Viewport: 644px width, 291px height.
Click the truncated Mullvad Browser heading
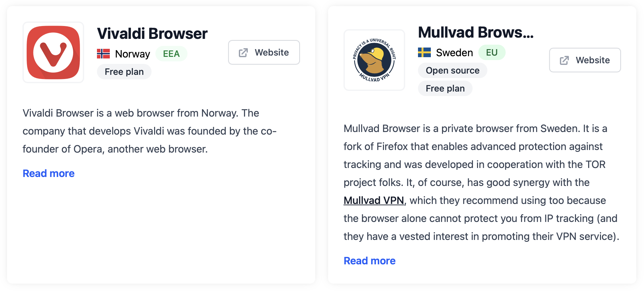click(x=476, y=32)
